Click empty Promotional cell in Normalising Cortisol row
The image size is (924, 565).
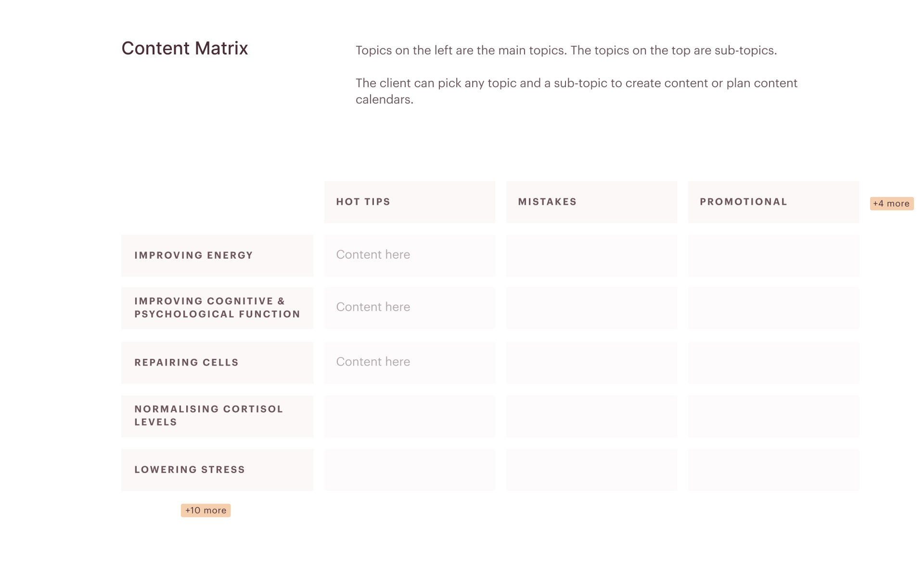click(773, 416)
